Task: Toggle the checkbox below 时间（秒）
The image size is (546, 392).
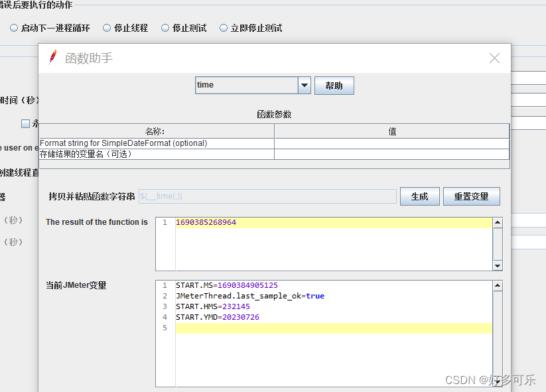Action: (x=25, y=123)
